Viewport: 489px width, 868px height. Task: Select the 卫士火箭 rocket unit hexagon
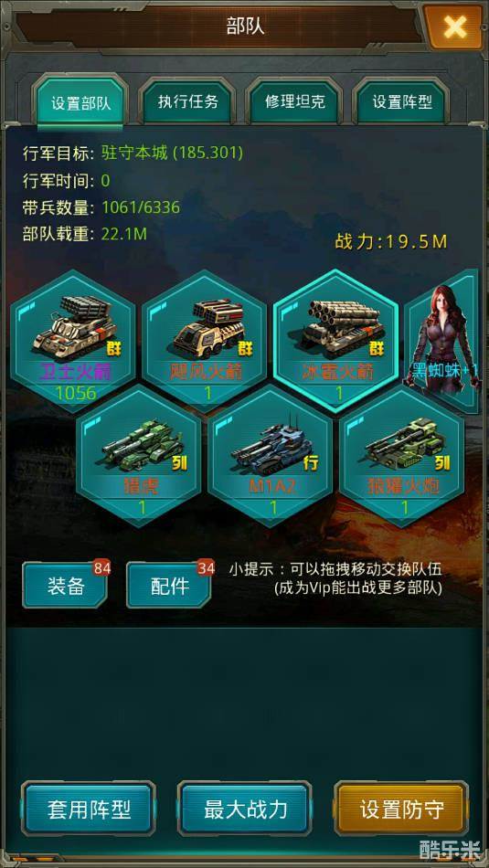(73, 341)
